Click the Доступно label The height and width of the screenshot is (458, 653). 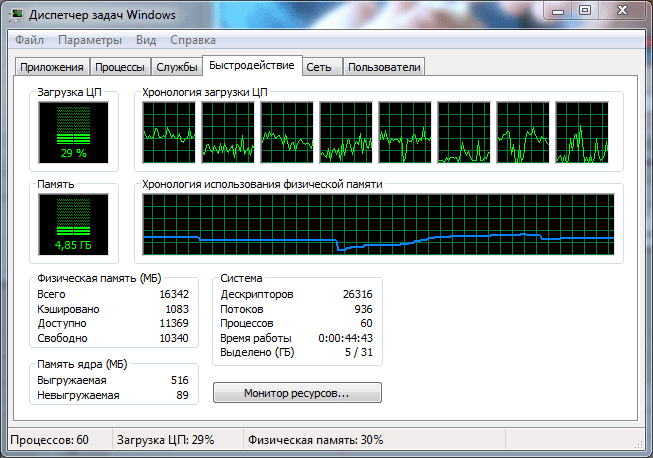tap(62, 323)
